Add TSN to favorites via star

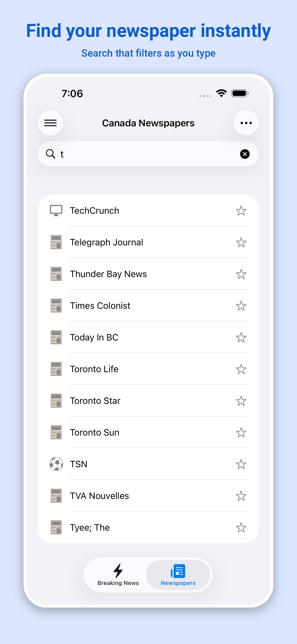pyautogui.click(x=241, y=464)
